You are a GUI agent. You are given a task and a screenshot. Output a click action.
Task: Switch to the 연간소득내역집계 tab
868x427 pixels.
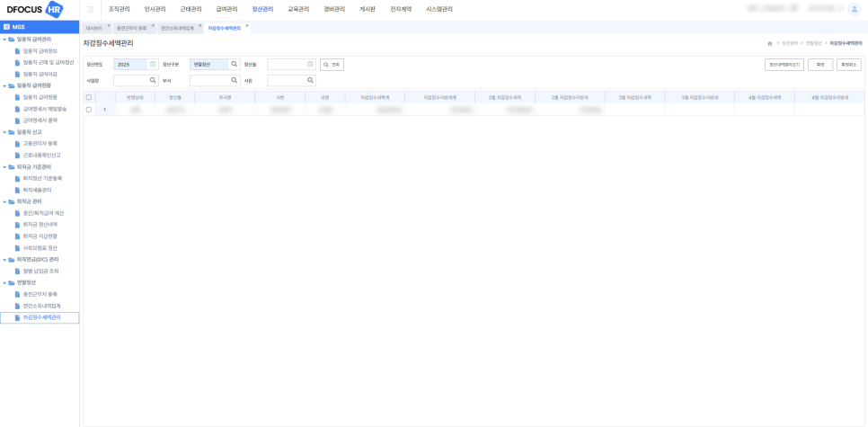tap(177, 28)
